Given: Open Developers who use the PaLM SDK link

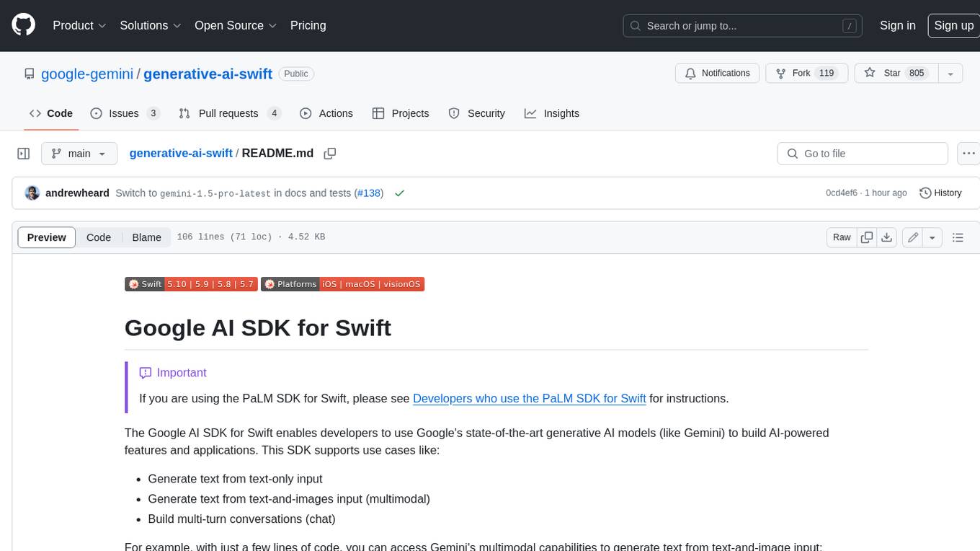Looking at the screenshot, I should point(530,398).
